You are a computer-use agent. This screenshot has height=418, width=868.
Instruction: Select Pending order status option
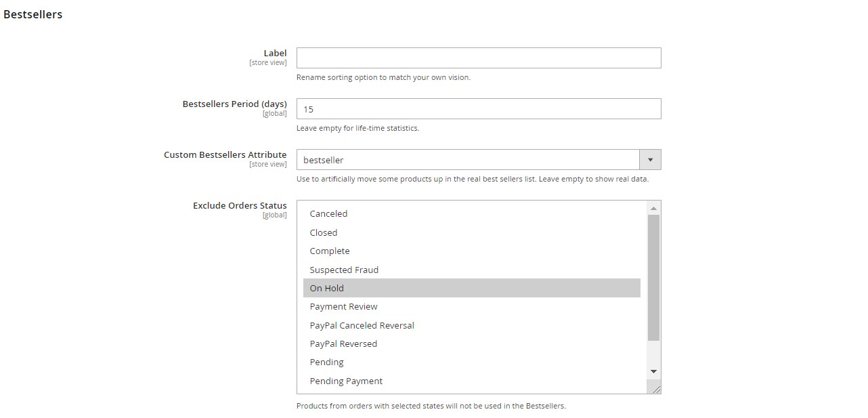click(x=326, y=362)
